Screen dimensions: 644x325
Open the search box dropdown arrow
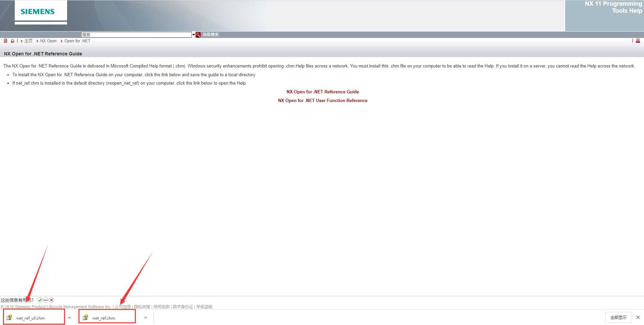[194, 35]
